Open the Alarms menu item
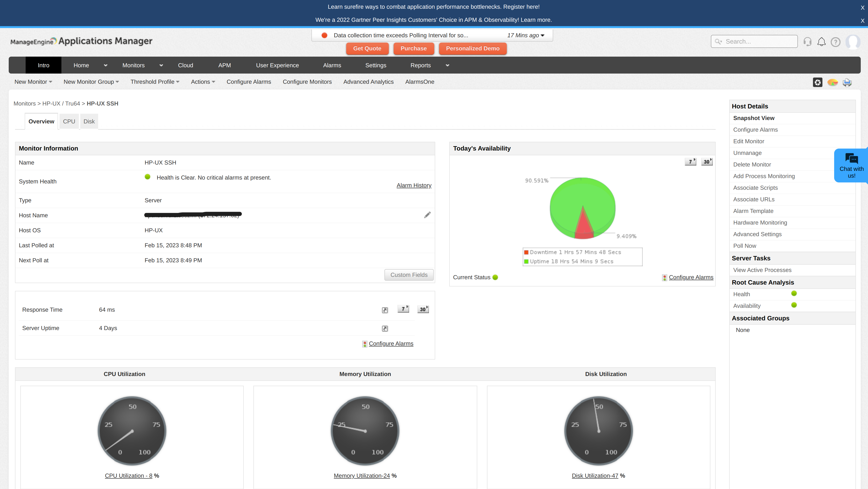Screen dimensions: 868x489 click(332, 65)
